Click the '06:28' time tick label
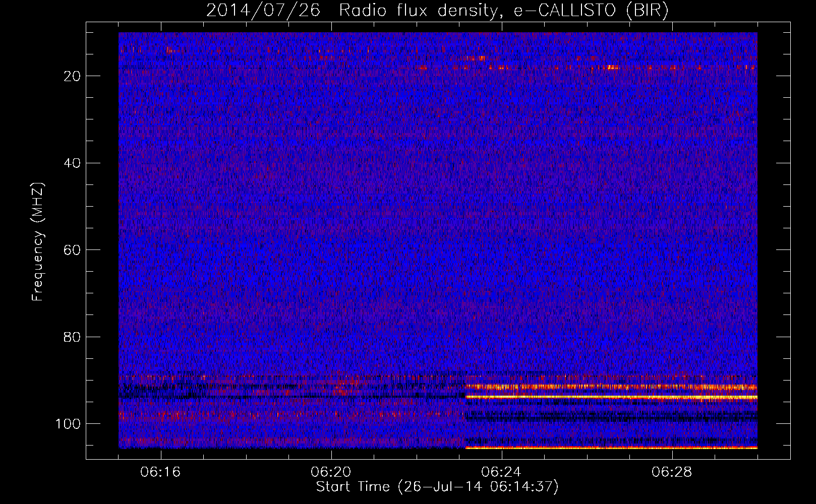The height and width of the screenshot is (504, 816). coord(672,472)
